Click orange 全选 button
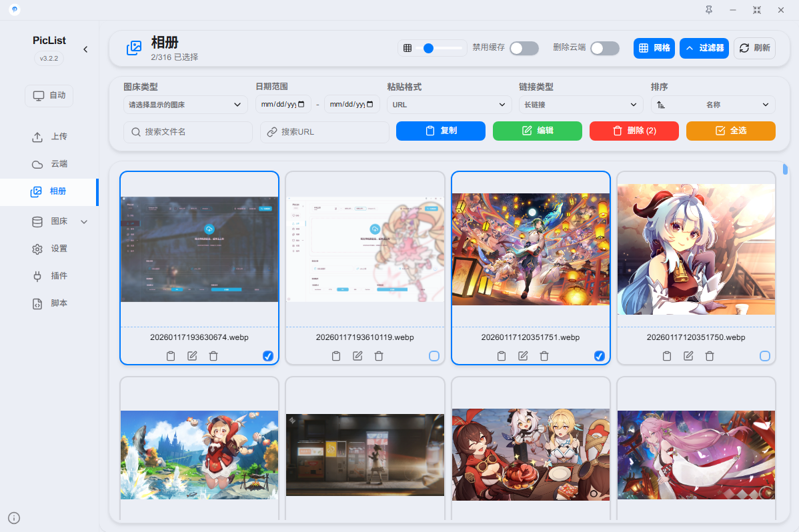 731,131
